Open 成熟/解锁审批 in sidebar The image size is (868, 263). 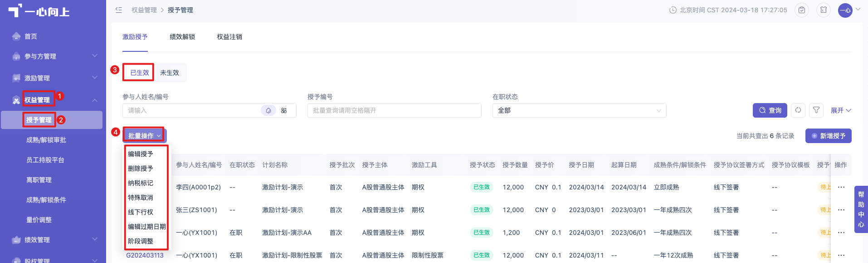(x=46, y=140)
